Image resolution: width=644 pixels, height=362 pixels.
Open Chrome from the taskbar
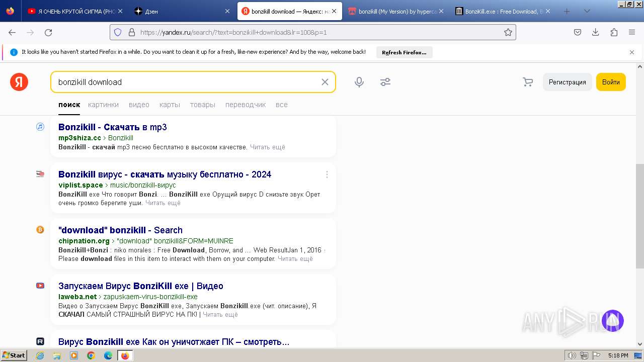[91, 355]
